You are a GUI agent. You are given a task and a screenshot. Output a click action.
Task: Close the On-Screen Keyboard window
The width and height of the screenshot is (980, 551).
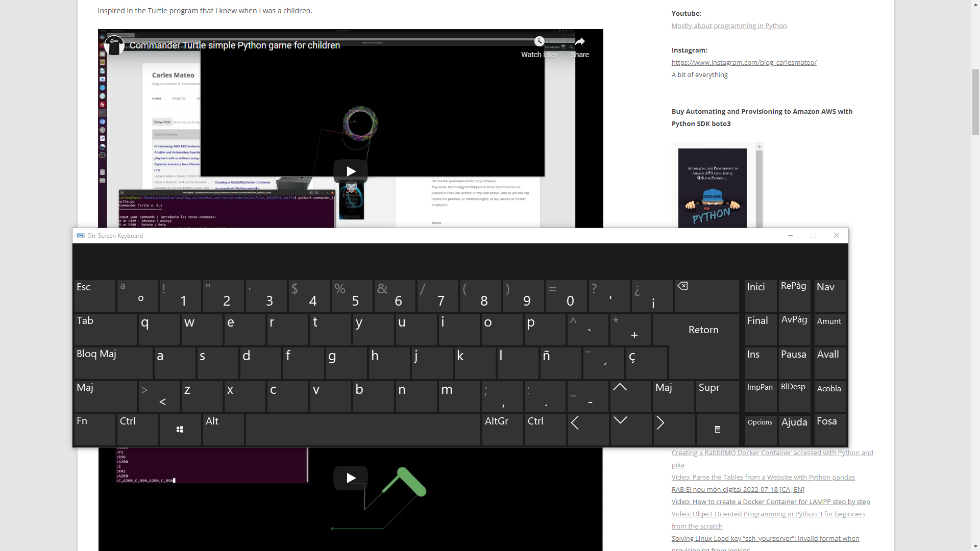tap(836, 236)
